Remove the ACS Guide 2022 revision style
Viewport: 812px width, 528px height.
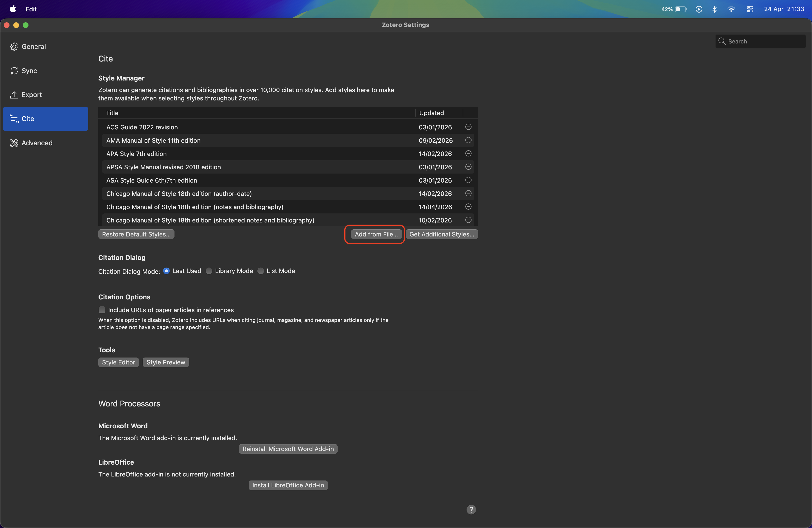468,127
